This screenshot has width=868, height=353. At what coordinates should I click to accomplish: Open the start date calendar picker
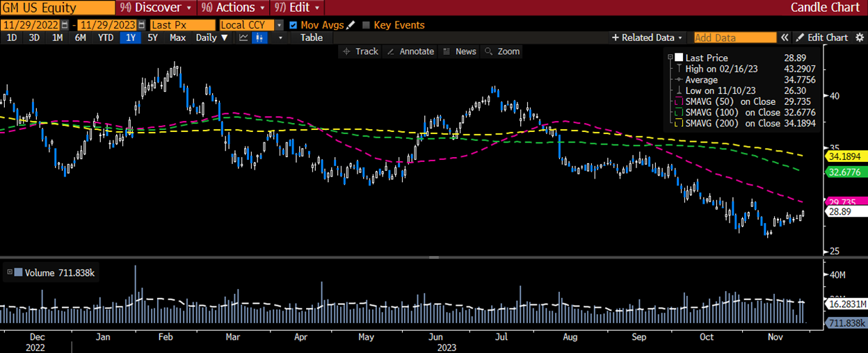pos(63,25)
